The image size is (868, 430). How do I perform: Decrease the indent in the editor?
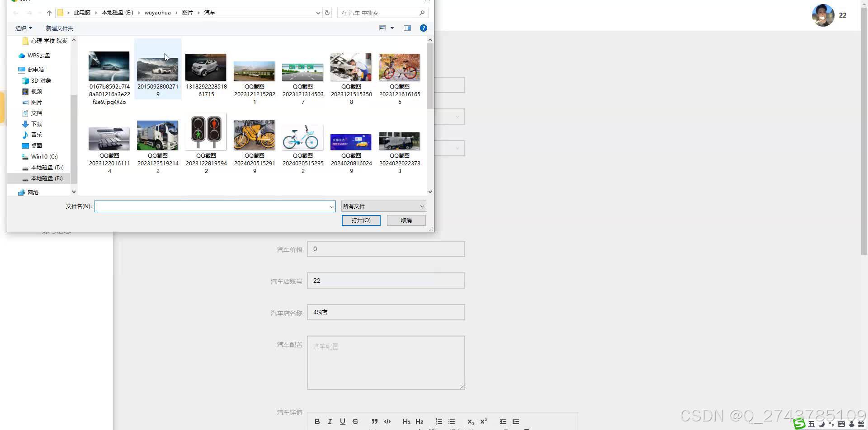click(x=503, y=421)
